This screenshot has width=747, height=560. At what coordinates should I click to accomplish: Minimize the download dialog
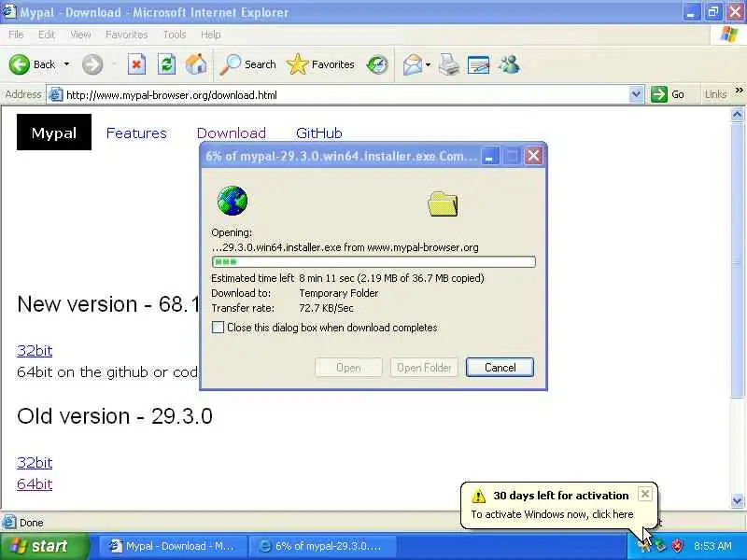(x=489, y=156)
